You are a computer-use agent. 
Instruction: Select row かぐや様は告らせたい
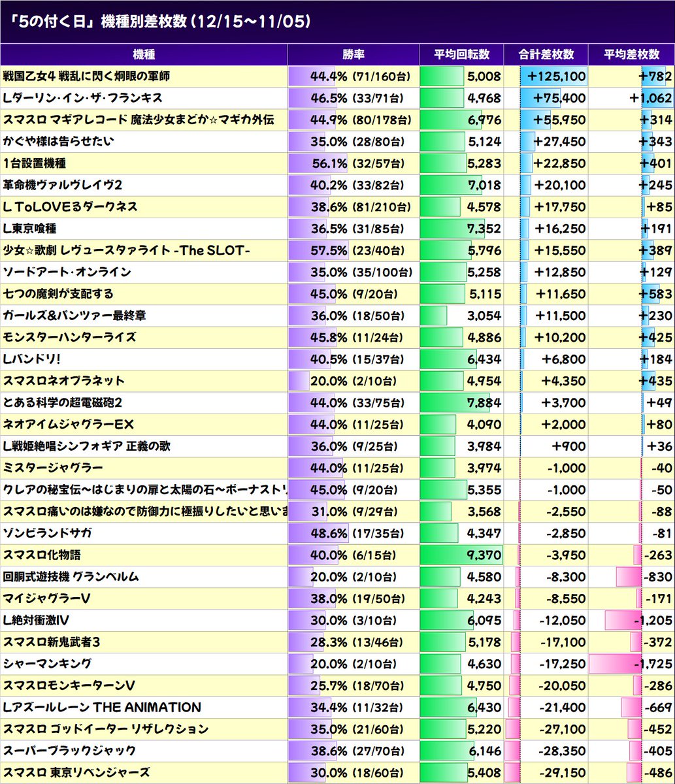(337, 142)
